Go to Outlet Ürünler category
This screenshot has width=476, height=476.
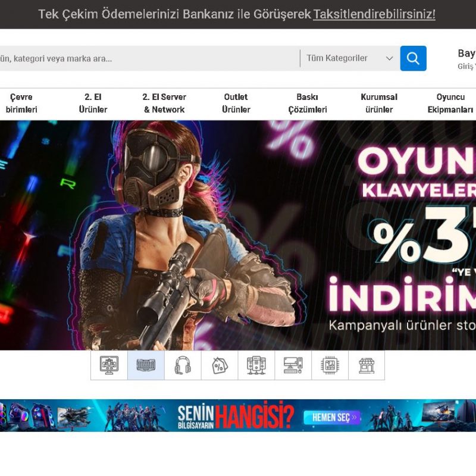pos(236,103)
